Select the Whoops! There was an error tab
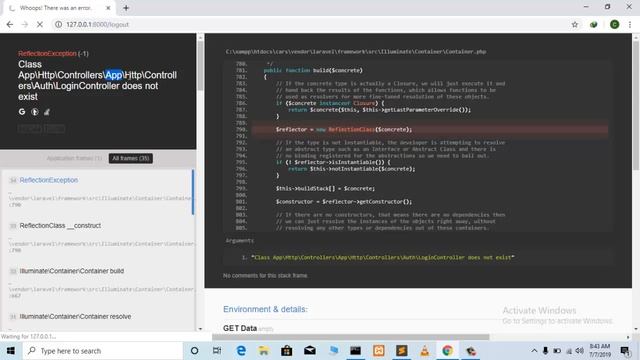The width and height of the screenshot is (640, 360). point(60,8)
